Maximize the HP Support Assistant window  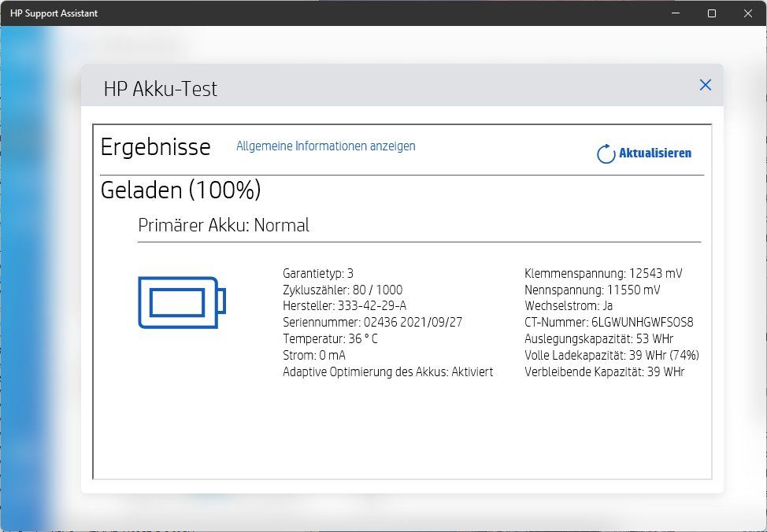click(712, 13)
